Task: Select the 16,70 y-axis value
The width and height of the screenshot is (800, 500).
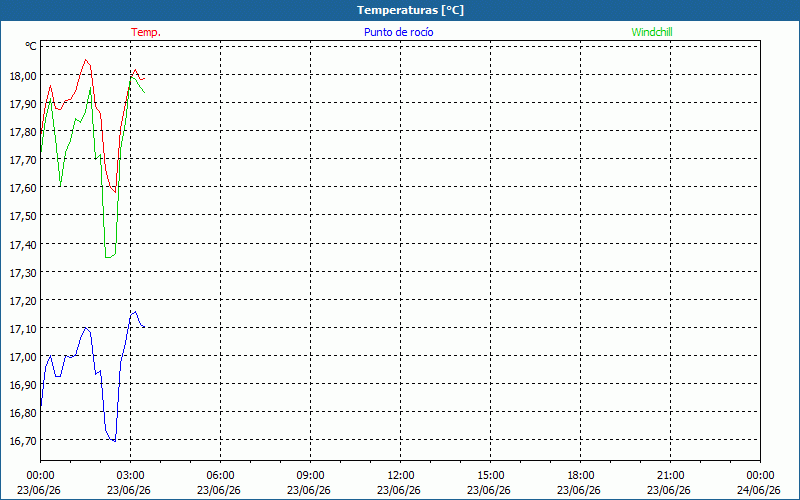Action: 23,441
